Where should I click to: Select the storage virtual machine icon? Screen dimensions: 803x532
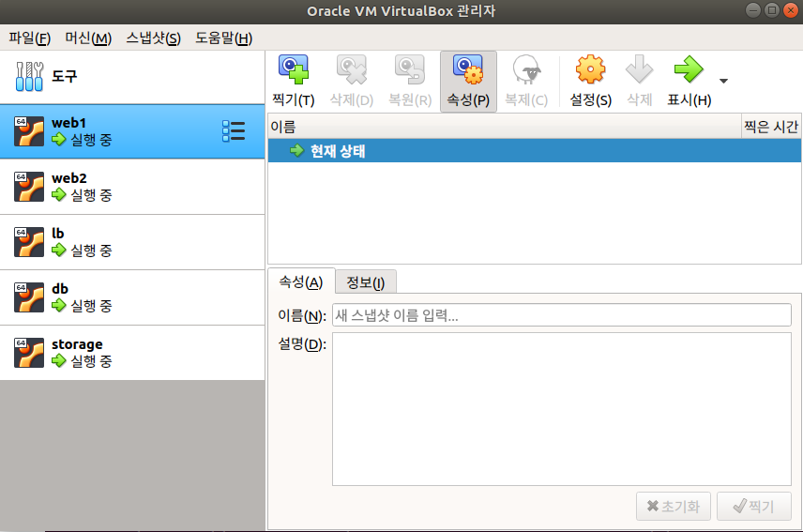(29, 352)
